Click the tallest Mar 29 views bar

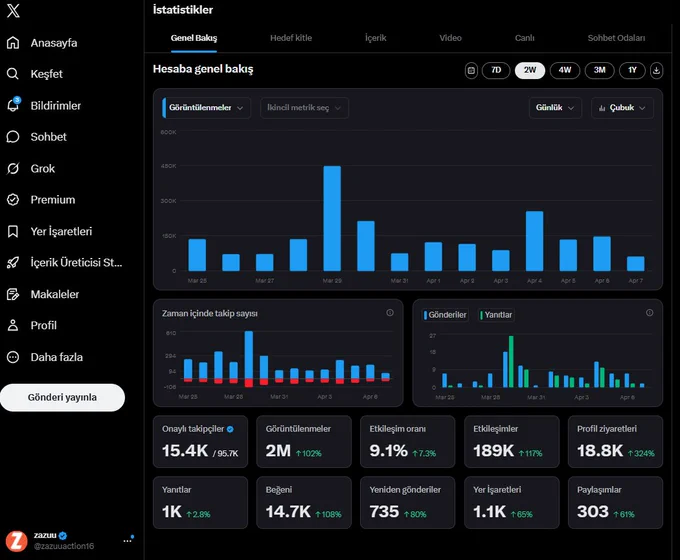coord(332,219)
